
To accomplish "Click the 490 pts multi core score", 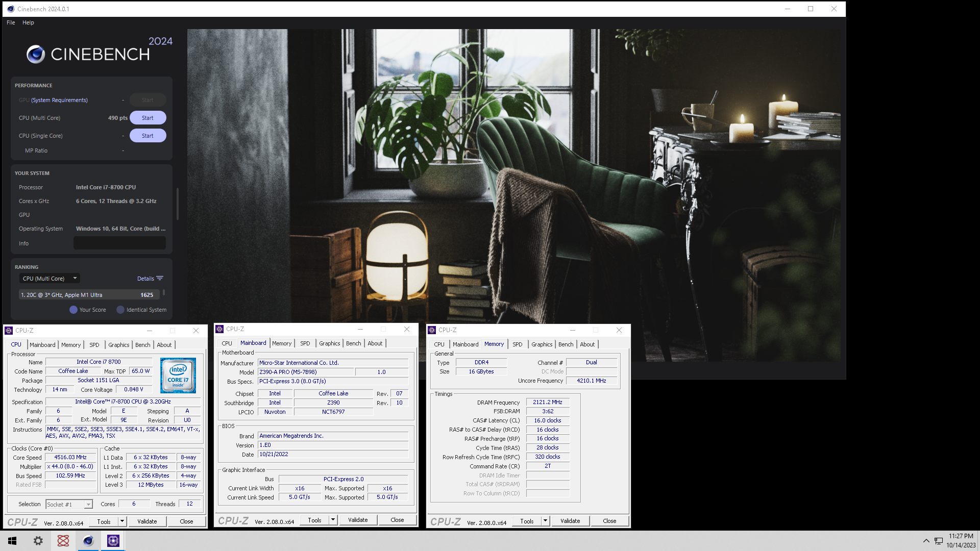I will click(x=118, y=118).
